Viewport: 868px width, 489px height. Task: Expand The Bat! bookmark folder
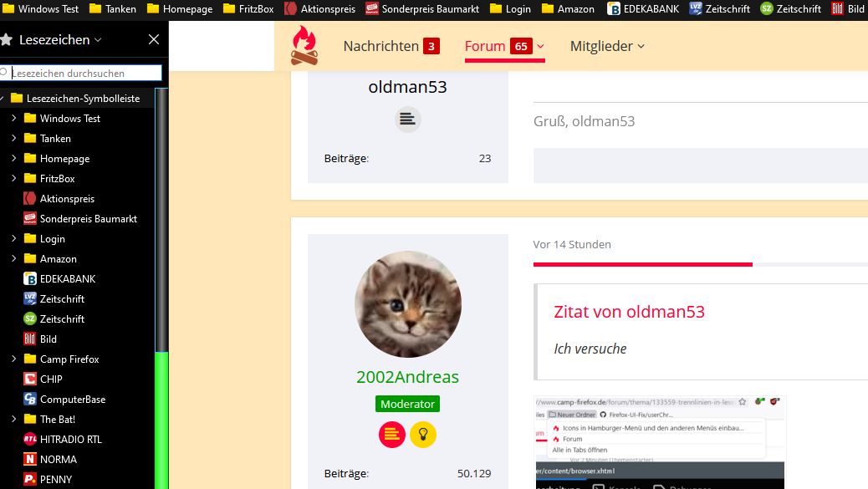click(14, 419)
